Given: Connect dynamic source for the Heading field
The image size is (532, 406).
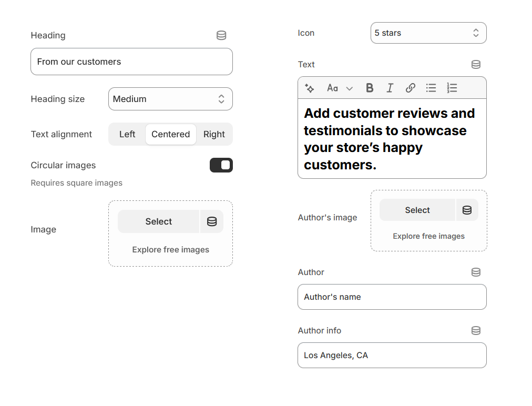Looking at the screenshot, I should click(221, 35).
